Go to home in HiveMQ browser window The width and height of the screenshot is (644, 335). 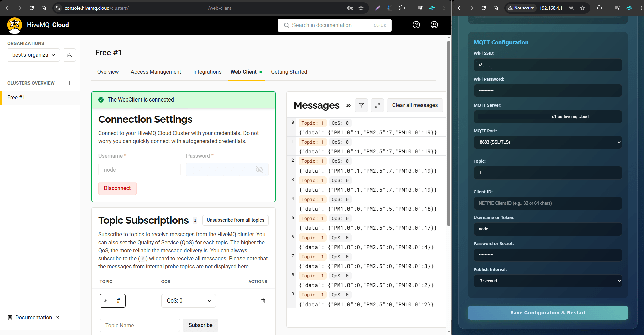tap(44, 8)
